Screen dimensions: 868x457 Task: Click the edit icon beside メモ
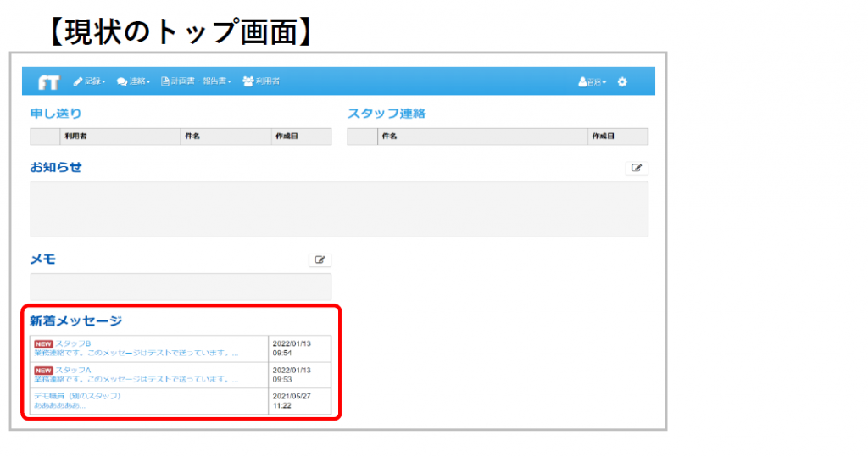tap(320, 260)
